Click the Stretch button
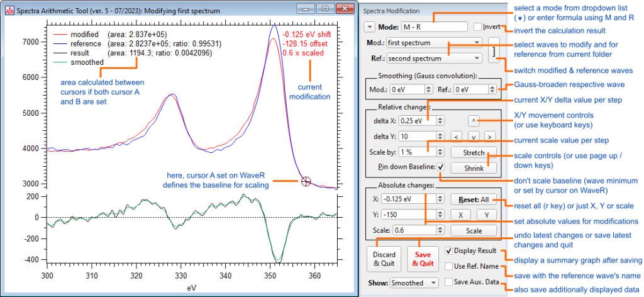Screen dimensions: 644x297 474,152
